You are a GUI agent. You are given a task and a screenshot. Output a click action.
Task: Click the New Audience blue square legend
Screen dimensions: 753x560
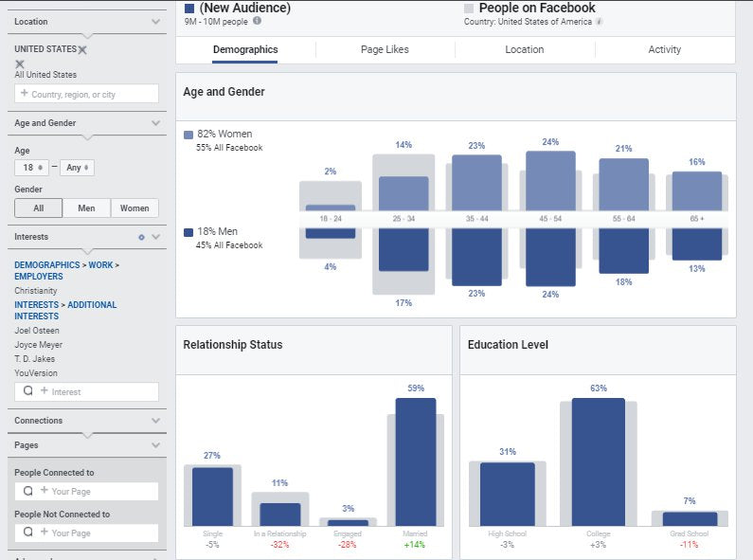pos(189,9)
